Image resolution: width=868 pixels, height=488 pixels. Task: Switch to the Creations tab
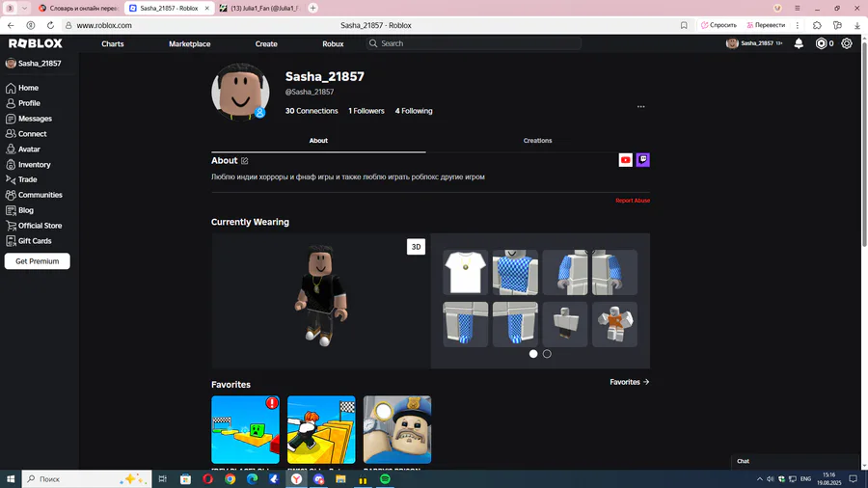tap(537, 141)
